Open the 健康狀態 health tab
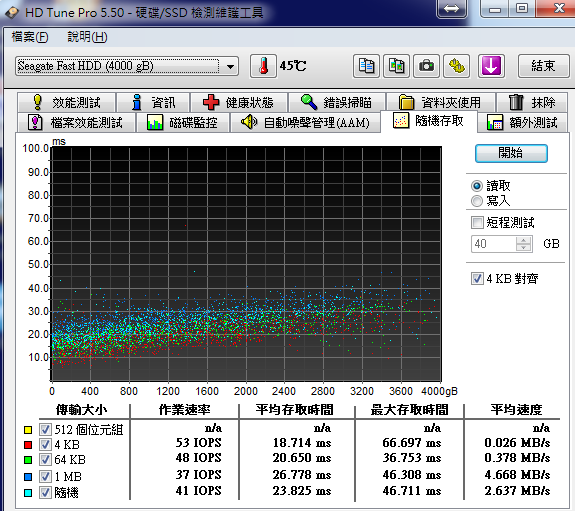 239,102
